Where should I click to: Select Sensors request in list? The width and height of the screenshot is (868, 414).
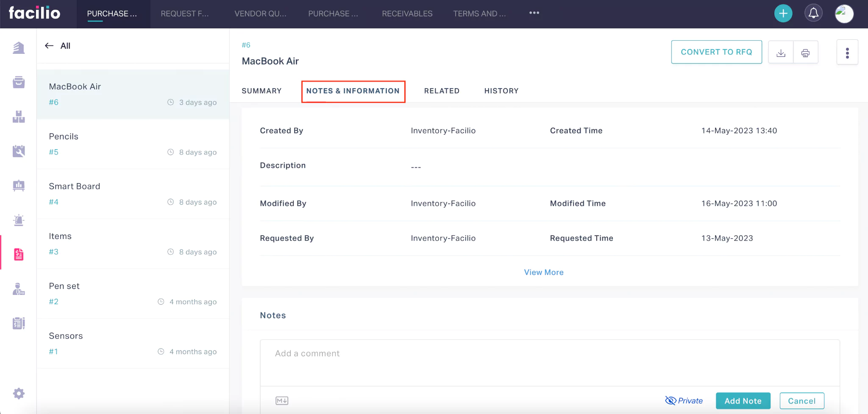tap(133, 343)
